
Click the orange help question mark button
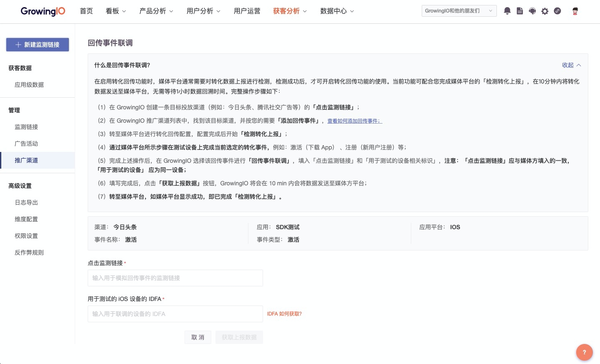click(x=584, y=352)
